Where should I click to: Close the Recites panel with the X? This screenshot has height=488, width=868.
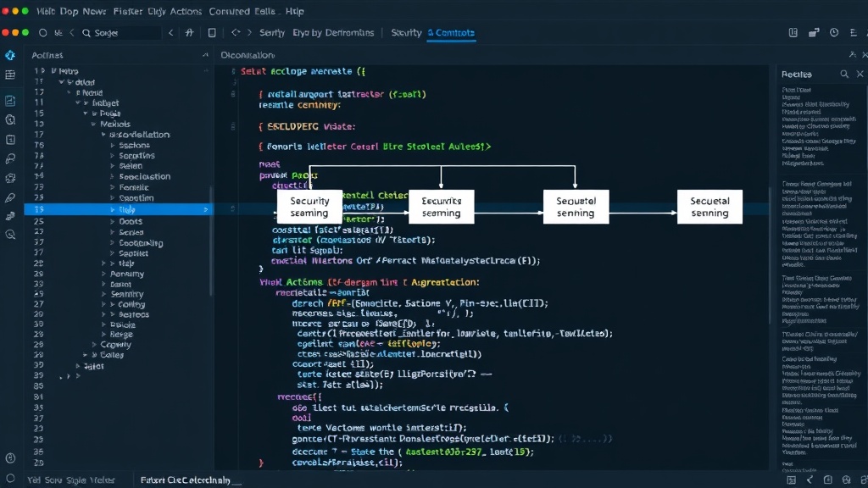point(860,75)
